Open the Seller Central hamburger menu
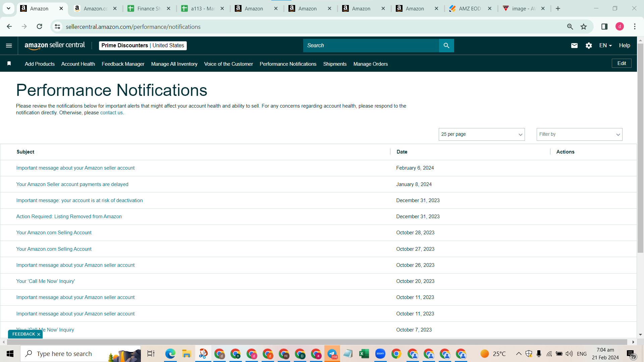The height and width of the screenshot is (362, 644). [9, 46]
